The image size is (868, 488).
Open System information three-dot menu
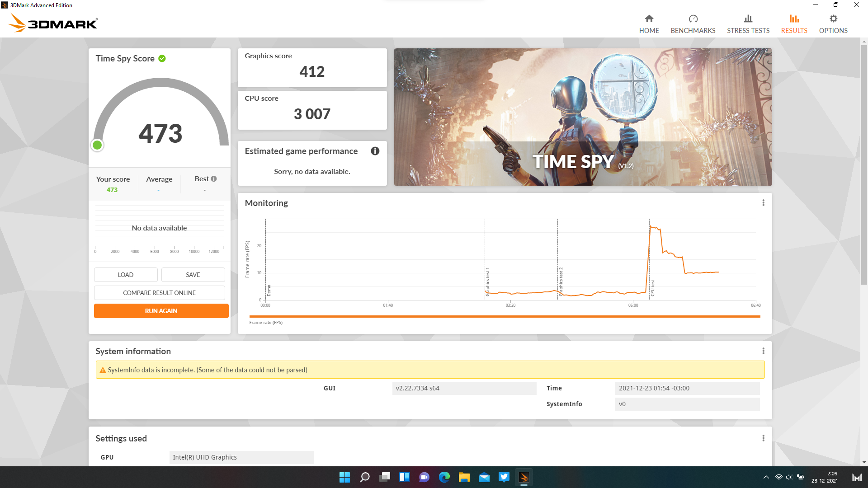point(763,351)
